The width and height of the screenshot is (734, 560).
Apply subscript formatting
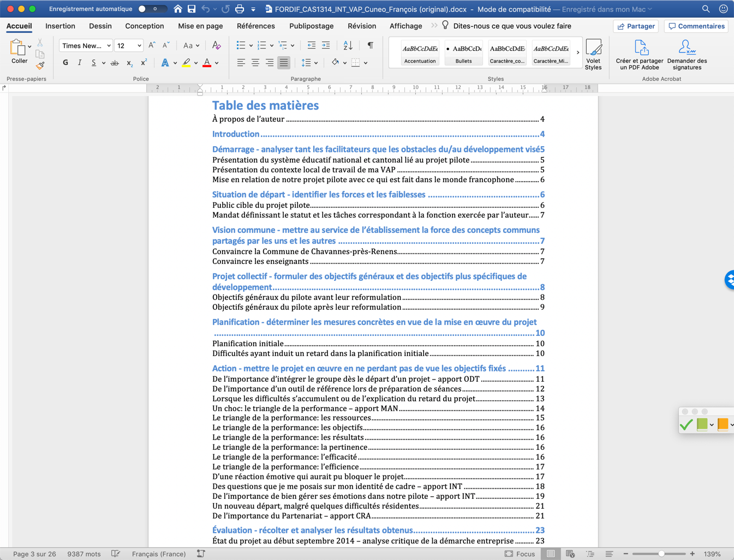click(129, 63)
